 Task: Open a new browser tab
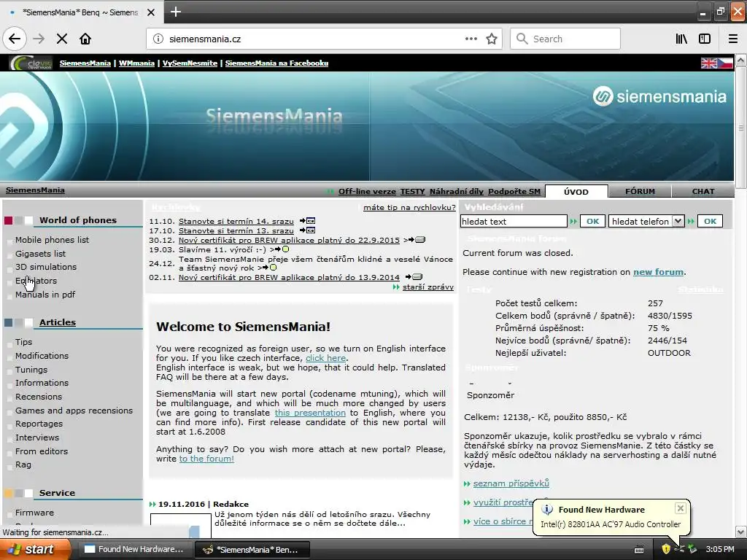(x=176, y=12)
